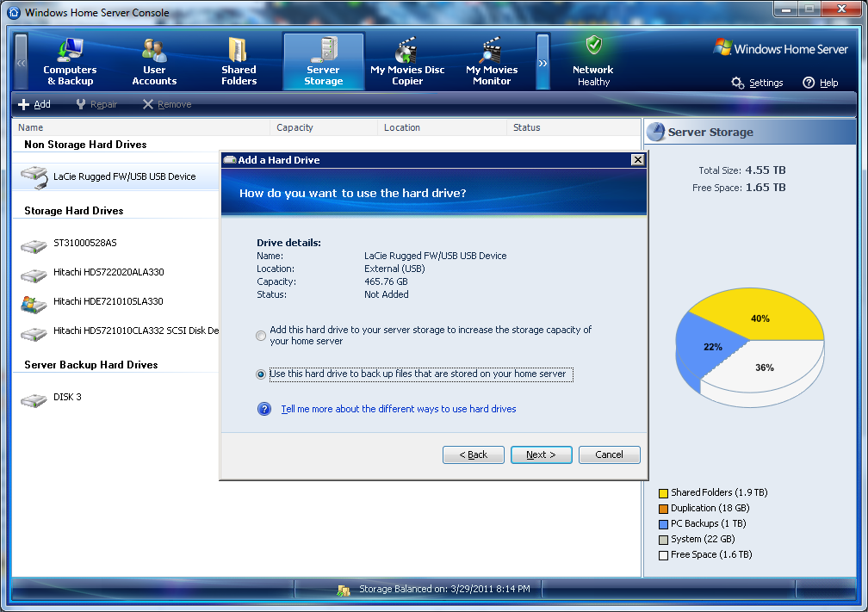The width and height of the screenshot is (868, 612).
Task: Click the orange Duplication legend swatch
Action: pyautogui.click(x=663, y=509)
